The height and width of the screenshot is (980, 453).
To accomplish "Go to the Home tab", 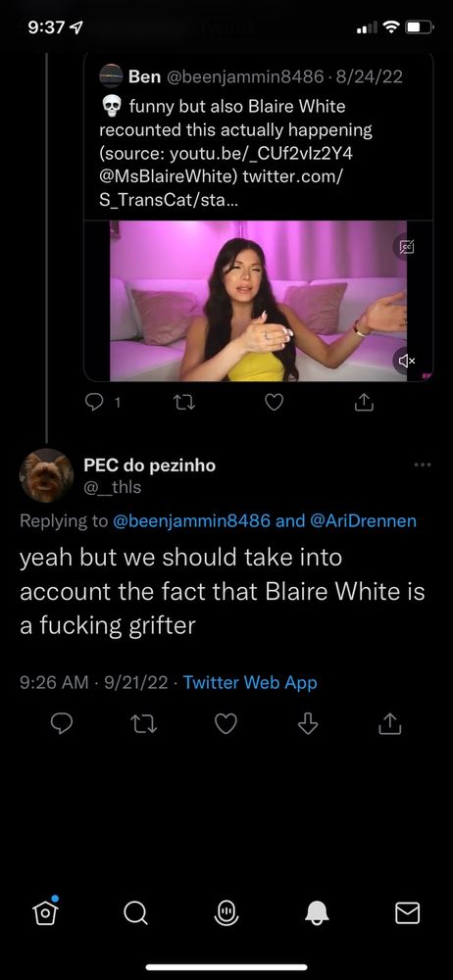I will [45, 913].
